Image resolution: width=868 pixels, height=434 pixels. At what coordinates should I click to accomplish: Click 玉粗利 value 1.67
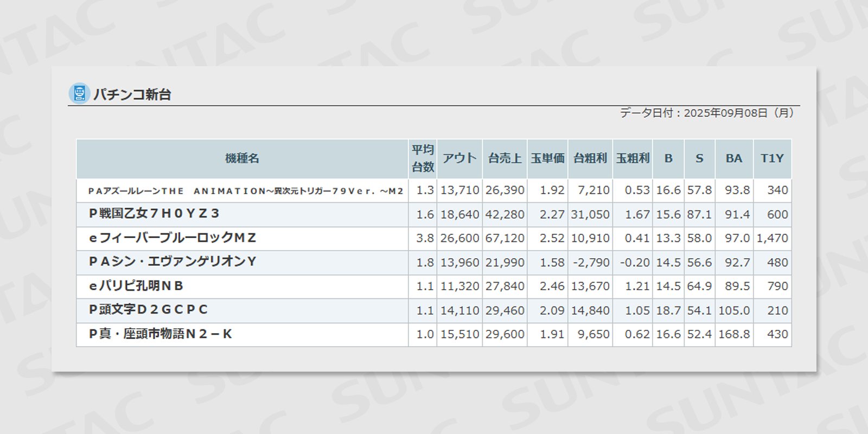click(x=637, y=214)
